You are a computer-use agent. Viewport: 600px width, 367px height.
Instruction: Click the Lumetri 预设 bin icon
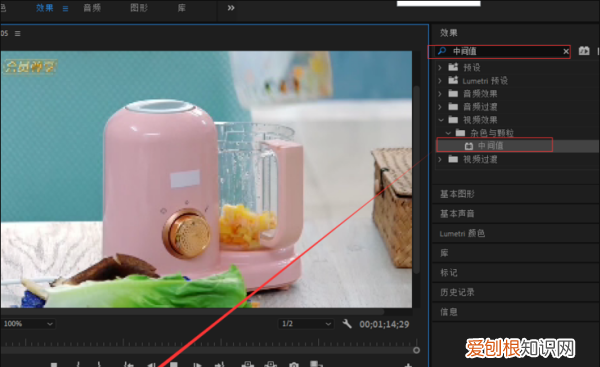[x=453, y=80]
